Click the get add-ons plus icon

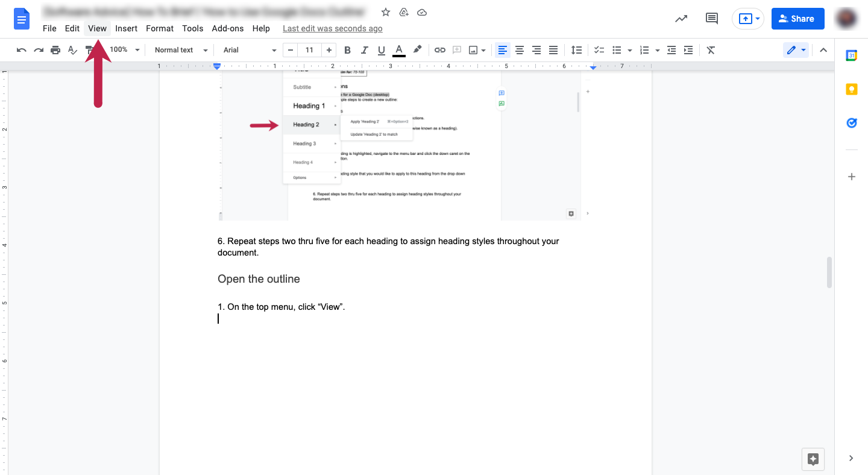pos(852,177)
